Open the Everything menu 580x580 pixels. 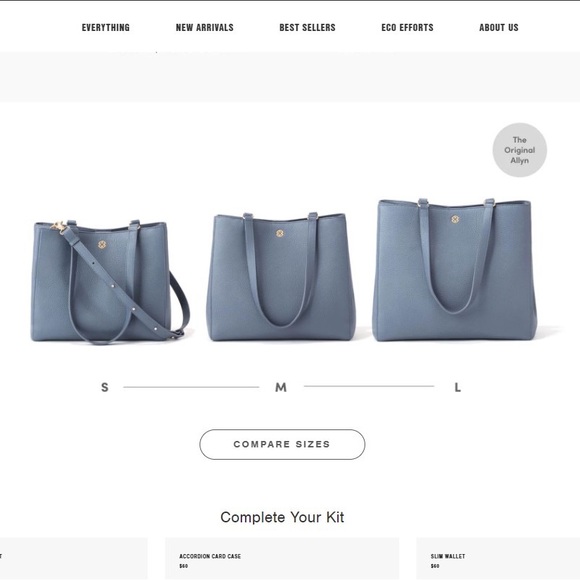105,28
